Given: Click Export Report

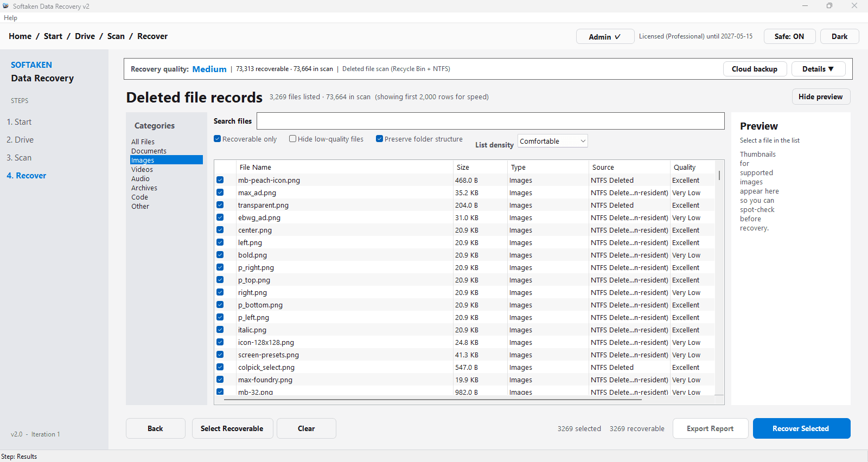Looking at the screenshot, I should click(x=710, y=428).
